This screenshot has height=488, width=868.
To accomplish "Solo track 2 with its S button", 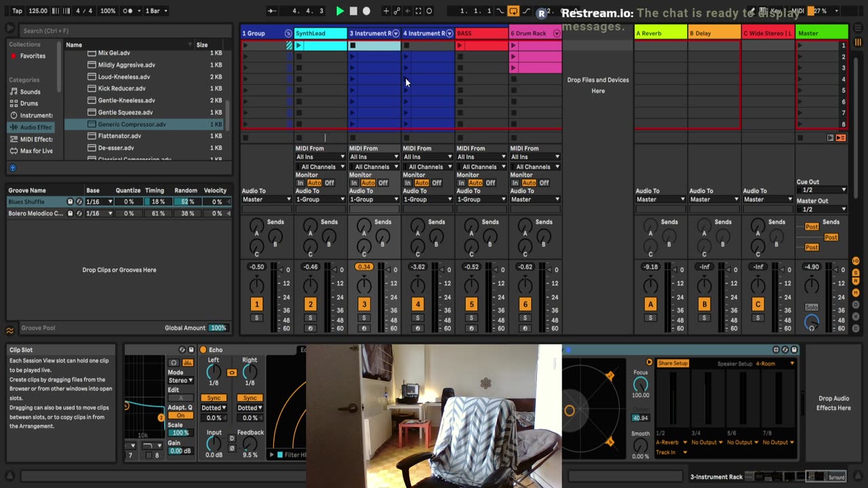I will pyautogui.click(x=311, y=318).
